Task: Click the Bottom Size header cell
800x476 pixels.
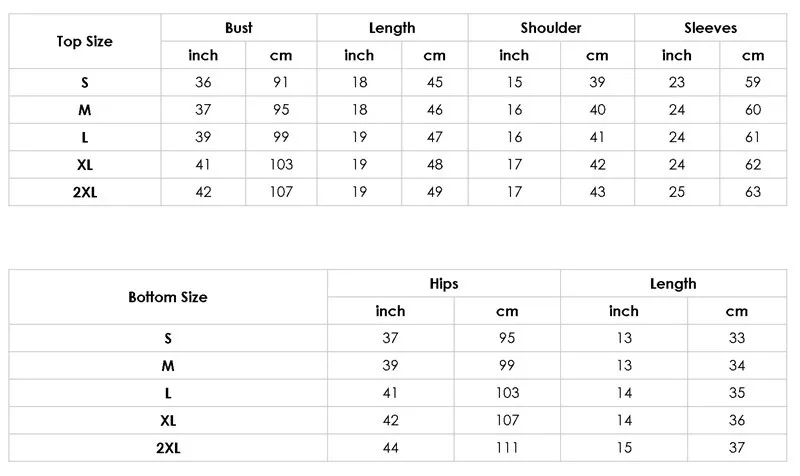Action: pos(168,297)
